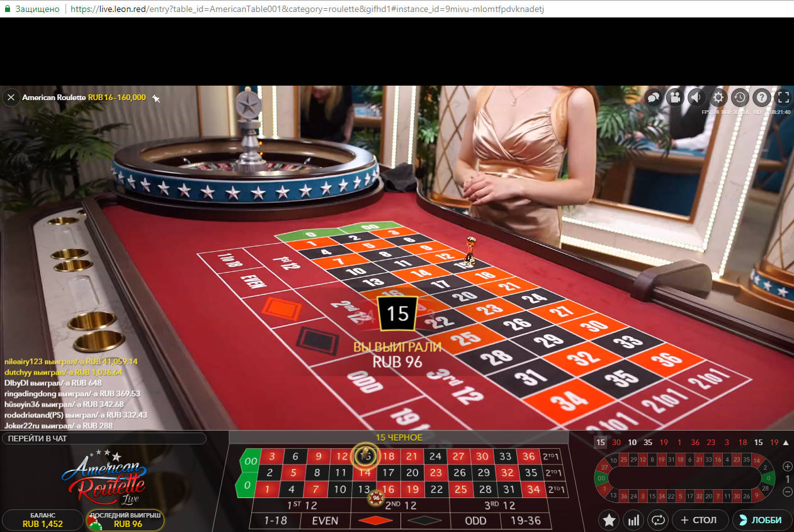Select the red diamond bet field
Screen dimensions: 794x532
point(375,521)
